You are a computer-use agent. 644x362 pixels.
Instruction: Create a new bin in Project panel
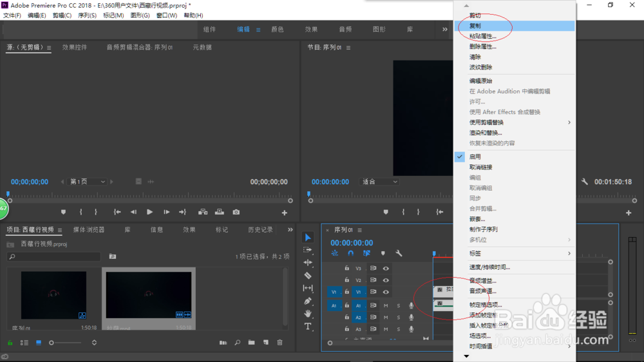pos(251,342)
